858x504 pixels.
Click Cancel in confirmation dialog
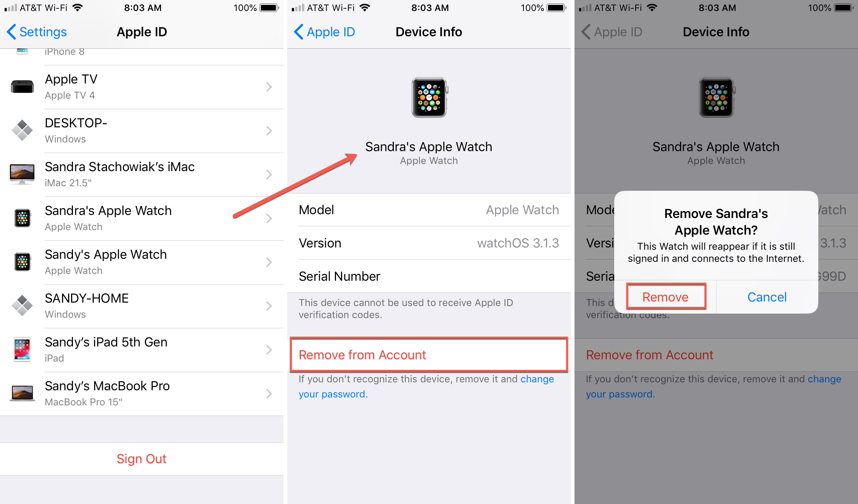767,296
